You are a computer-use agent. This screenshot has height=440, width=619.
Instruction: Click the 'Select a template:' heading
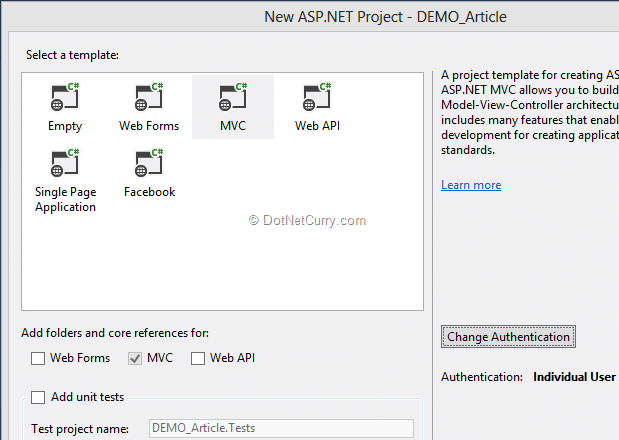click(x=72, y=55)
